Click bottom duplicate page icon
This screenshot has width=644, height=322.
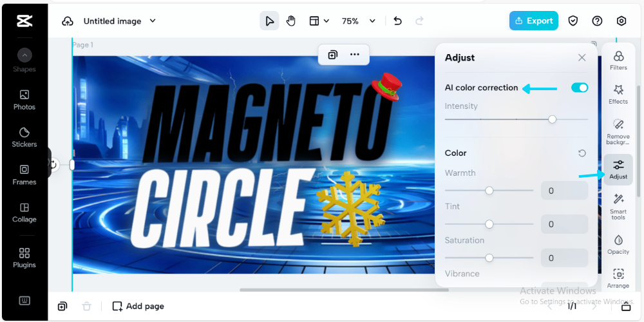[62, 306]
